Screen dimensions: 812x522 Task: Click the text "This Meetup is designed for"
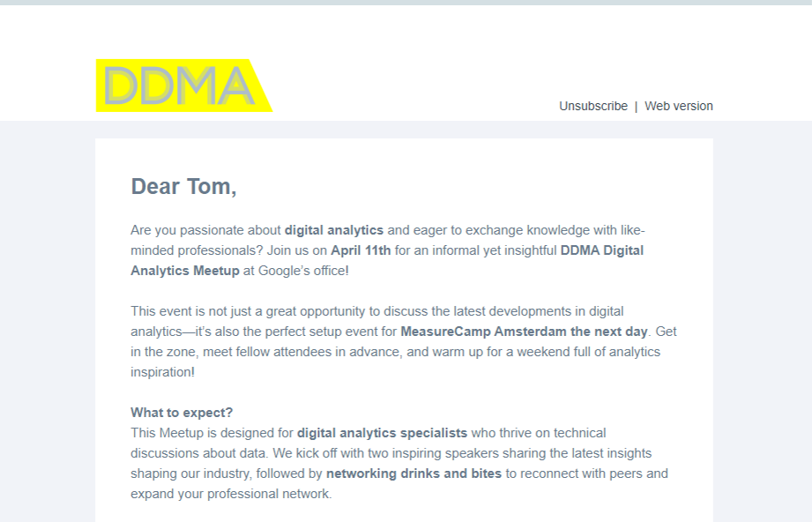212,433
